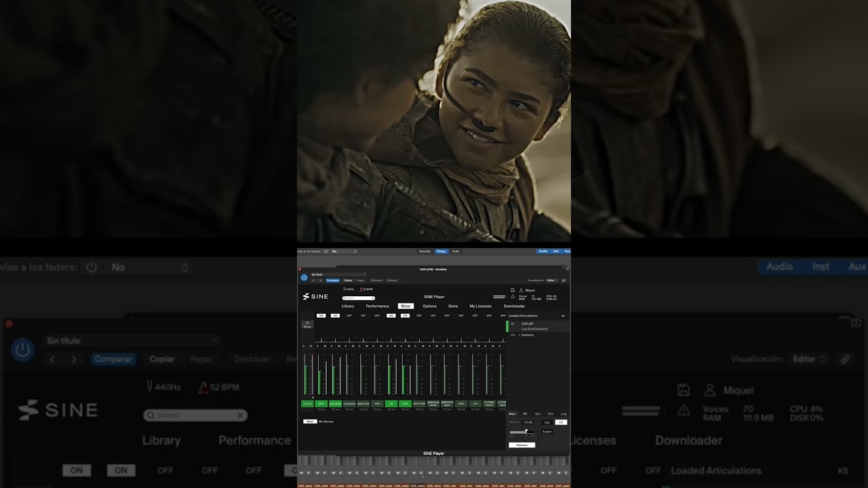Toggle the blue plugin power button
Image resolution: width=868 pixels, height=488 pixels.
coord(304,277)
